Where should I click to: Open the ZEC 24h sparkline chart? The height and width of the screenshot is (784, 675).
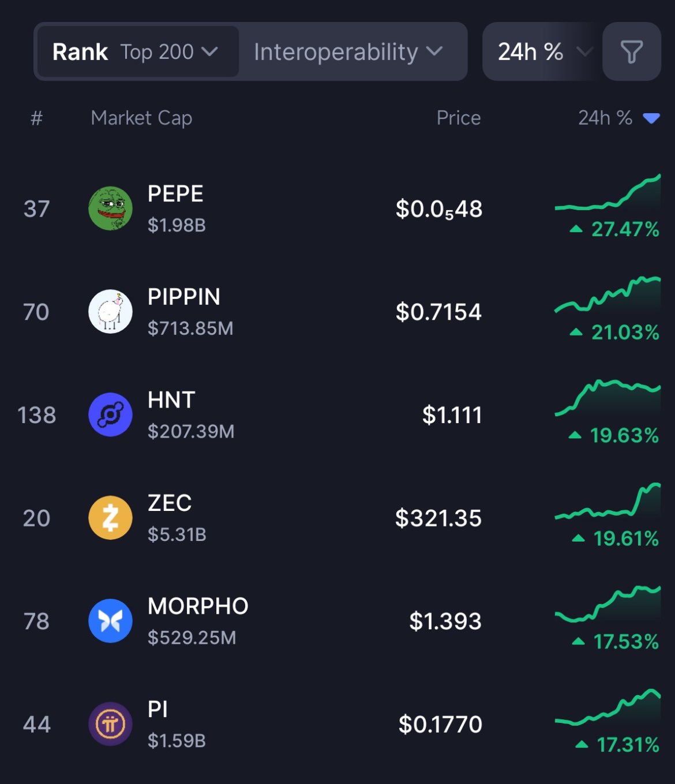tap(607, 502)
